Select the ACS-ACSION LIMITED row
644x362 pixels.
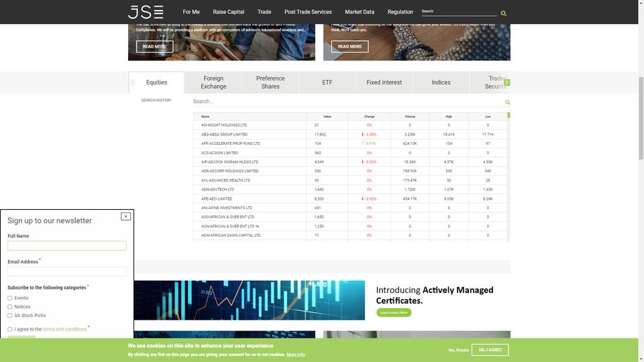click(350, 153)
